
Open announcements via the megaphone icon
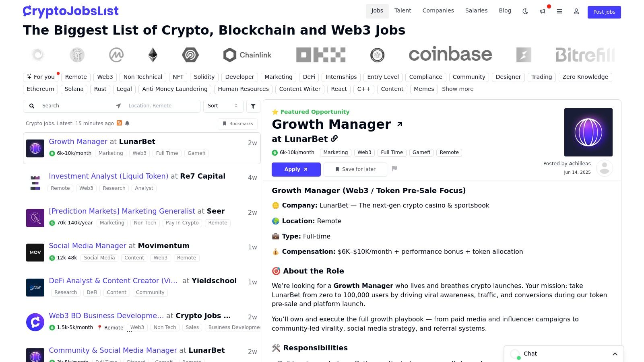coord(542,12)
